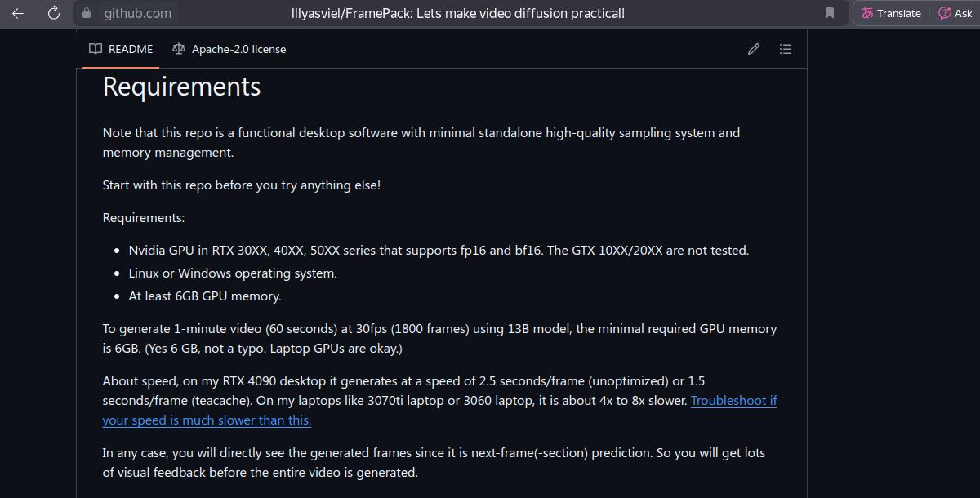
Task: Click the 'At least 6GB GPU memory' bullet
Action: tap(204, 296)
